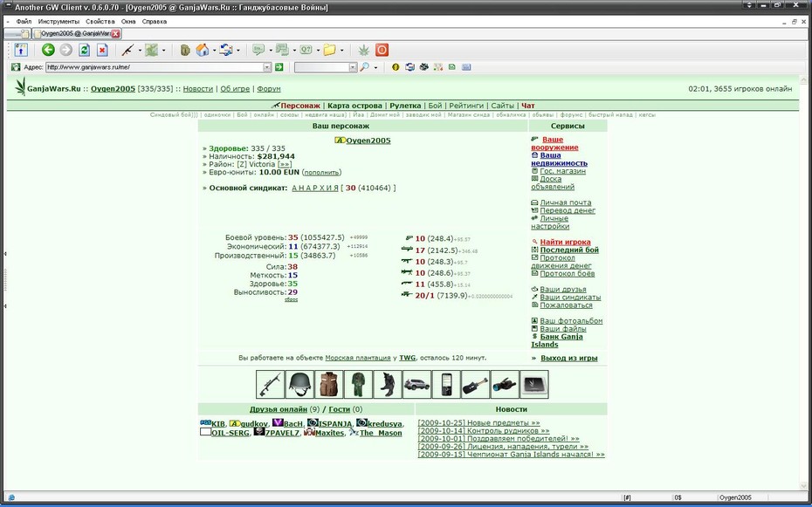
Task: Click inside the address URL field
Action: [x=154, y=66]
